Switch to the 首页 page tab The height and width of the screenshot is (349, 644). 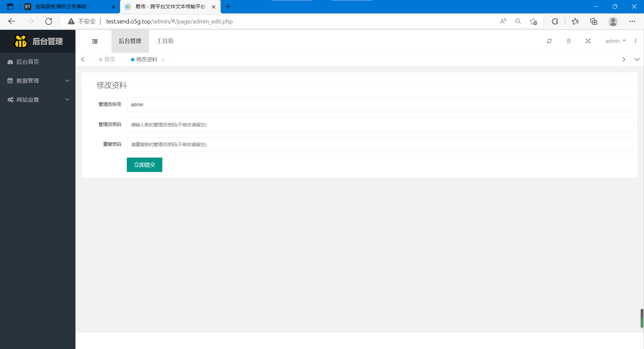[x=107, y=59]
